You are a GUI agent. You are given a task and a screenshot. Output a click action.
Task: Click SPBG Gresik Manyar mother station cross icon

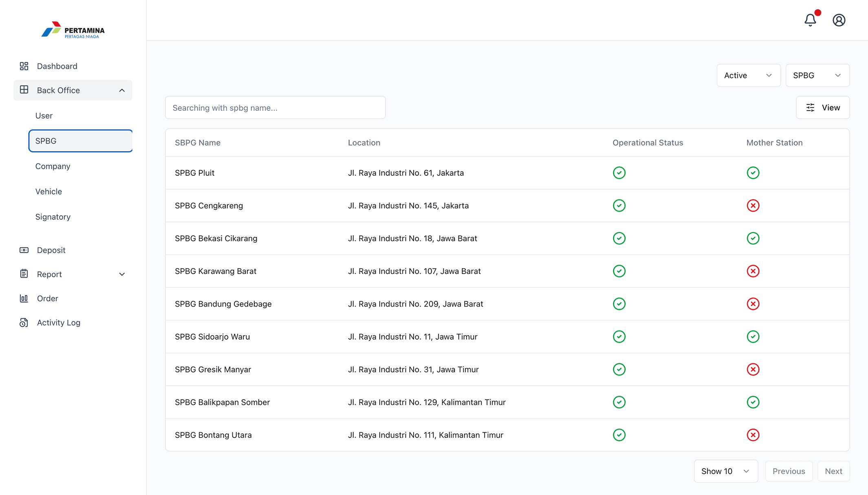753,369
